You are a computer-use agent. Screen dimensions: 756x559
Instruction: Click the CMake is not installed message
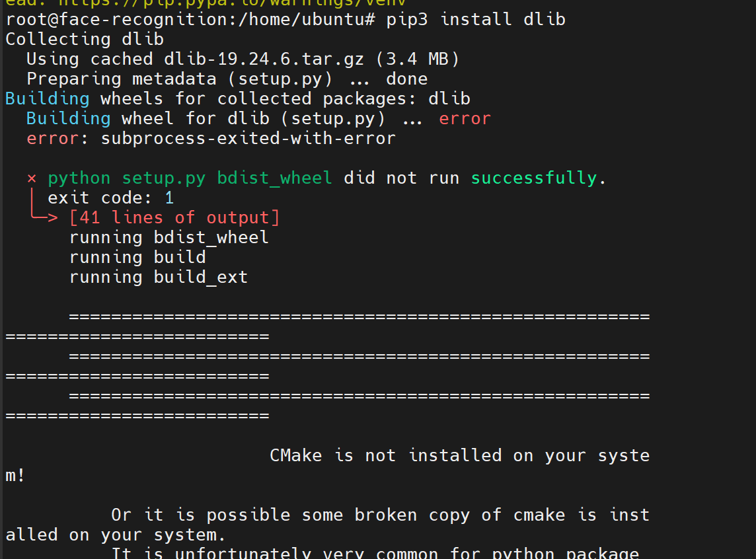tap(459, 455)
